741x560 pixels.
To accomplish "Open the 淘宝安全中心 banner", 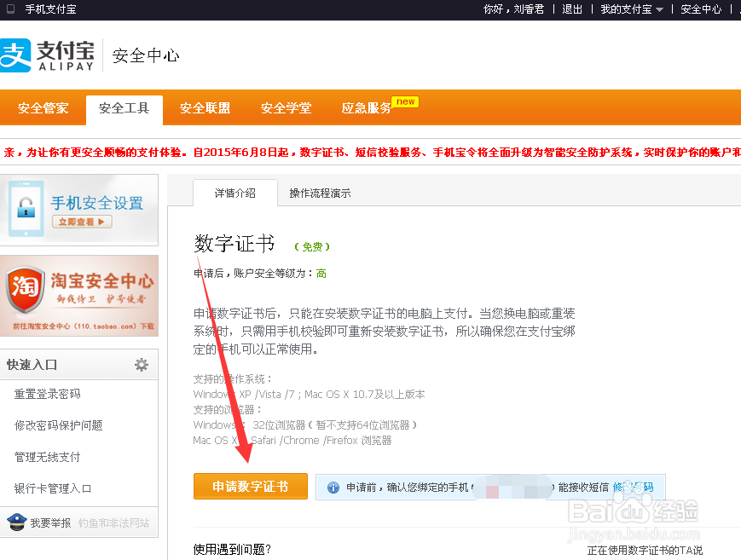I will coord(79,296).
